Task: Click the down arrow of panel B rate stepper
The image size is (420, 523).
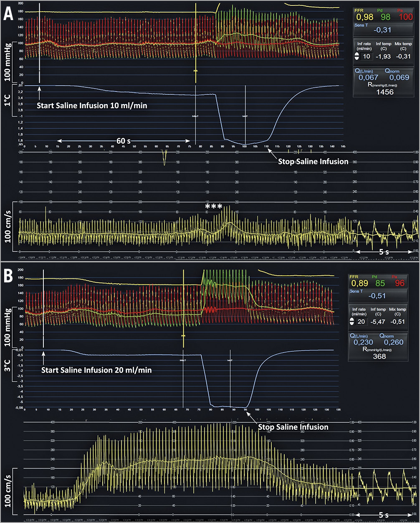Action: tap(353, 324)
